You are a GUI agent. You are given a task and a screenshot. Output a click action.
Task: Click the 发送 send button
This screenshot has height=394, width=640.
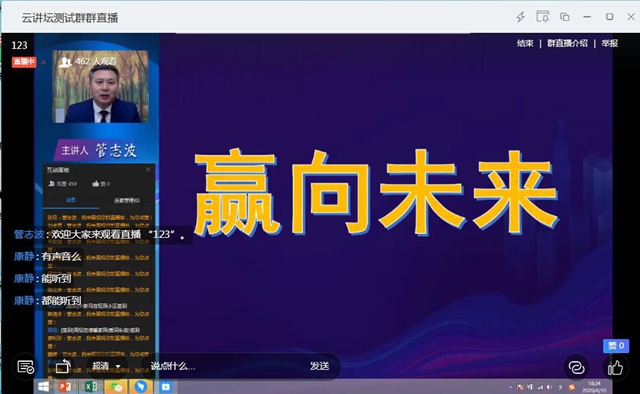pyautogui.click(x=319, y=366)
